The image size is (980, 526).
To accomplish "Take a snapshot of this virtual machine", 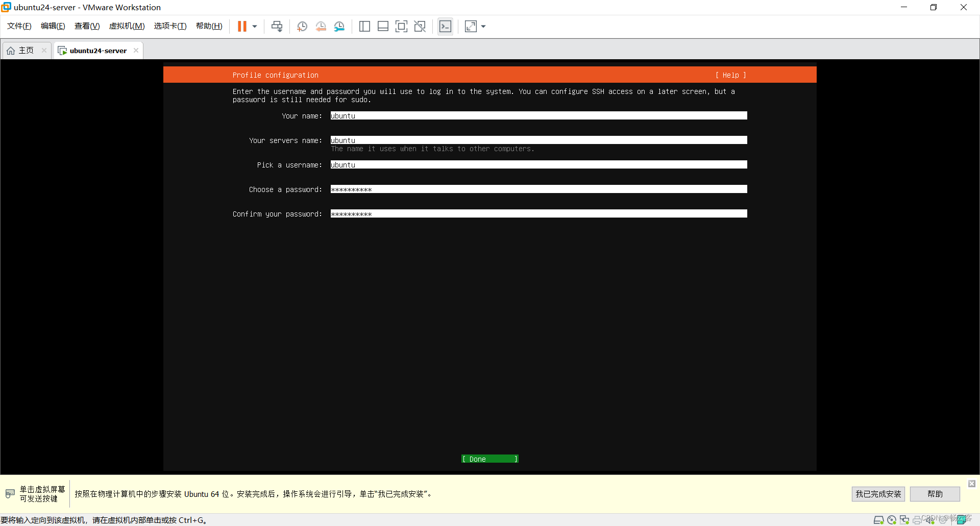I will coord(302,27).
